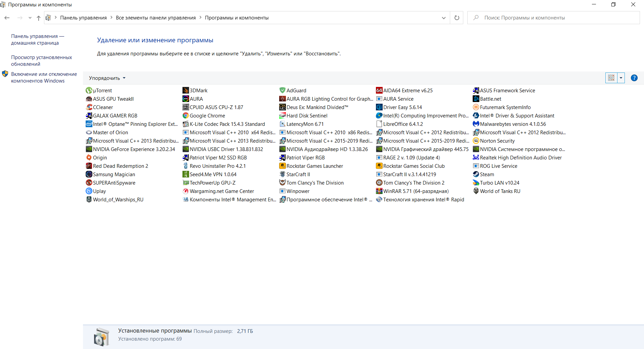Select TechPowerUp GPU-Z entry
644x349 pixels.
pos(209,183)
